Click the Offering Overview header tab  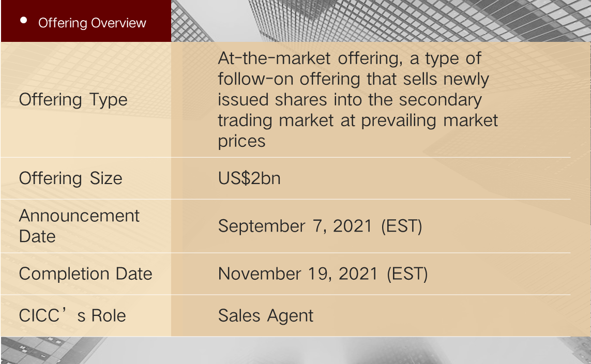coord(92,23)
